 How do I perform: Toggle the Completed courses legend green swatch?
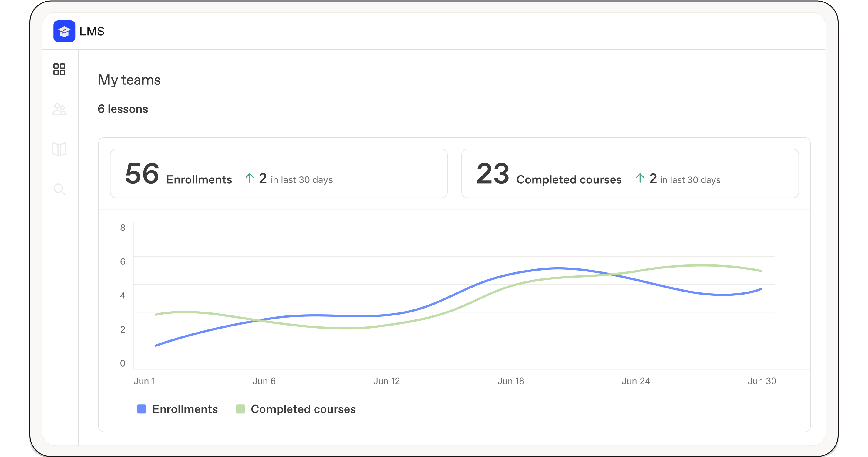coord(240,409)
